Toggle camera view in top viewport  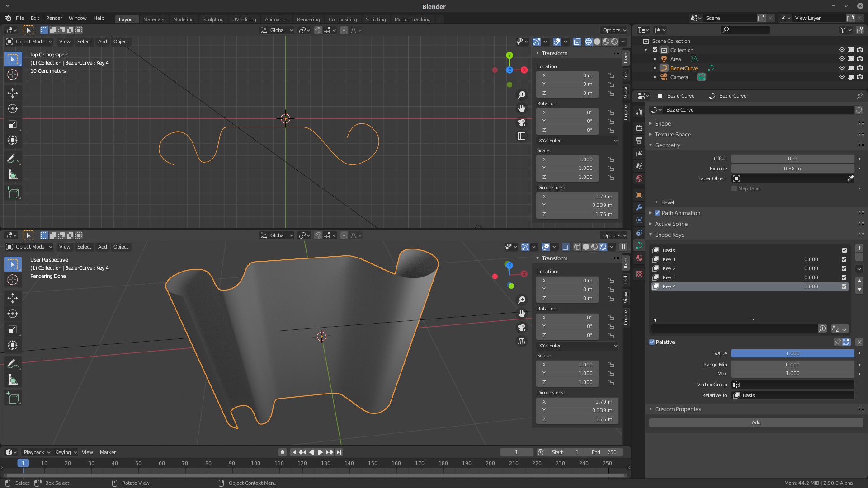(522, 122)
